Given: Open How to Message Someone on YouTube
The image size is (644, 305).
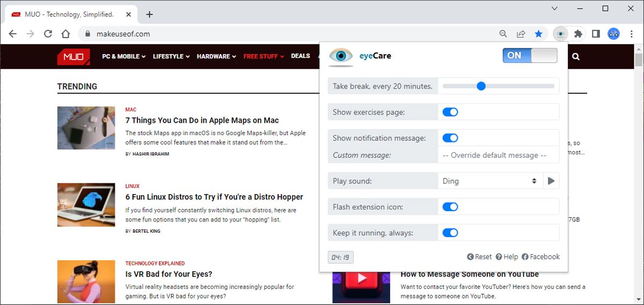Looking at the screenshot, I should 470,274.
